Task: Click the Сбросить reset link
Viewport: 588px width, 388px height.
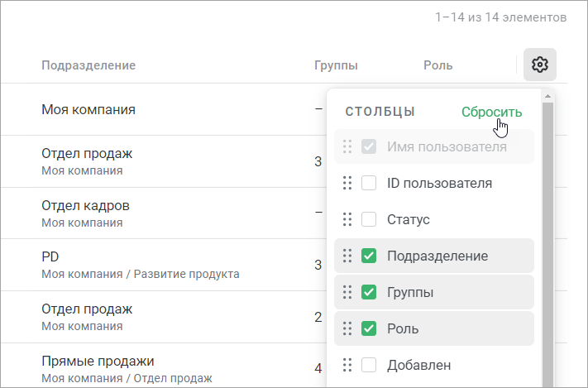Action: (491, 112)
